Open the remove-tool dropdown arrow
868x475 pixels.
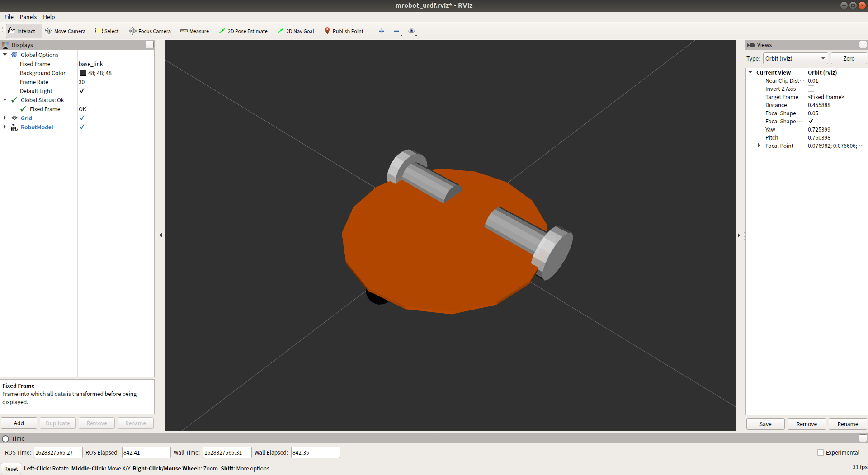pyautogui.click(x=401, y=35)
